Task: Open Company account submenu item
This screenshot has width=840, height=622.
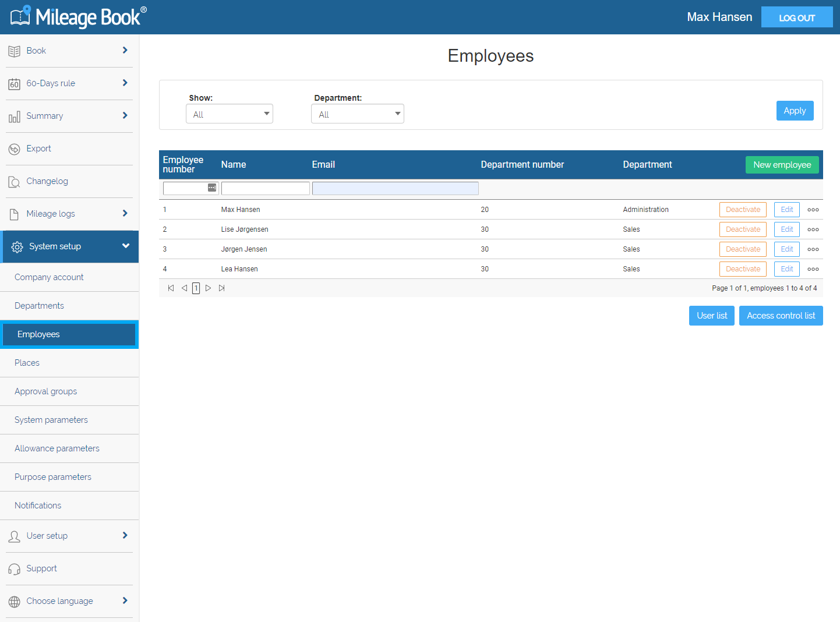Action: (x=69, y=277)
